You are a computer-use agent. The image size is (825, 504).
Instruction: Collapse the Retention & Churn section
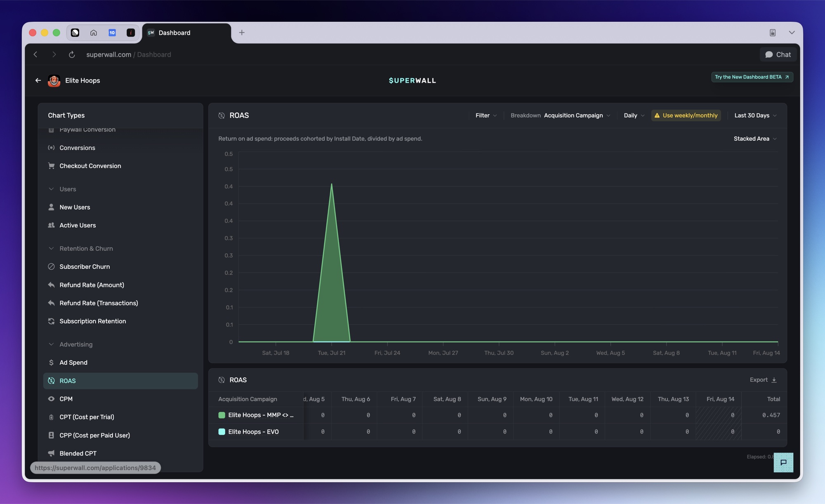[51, 248]
